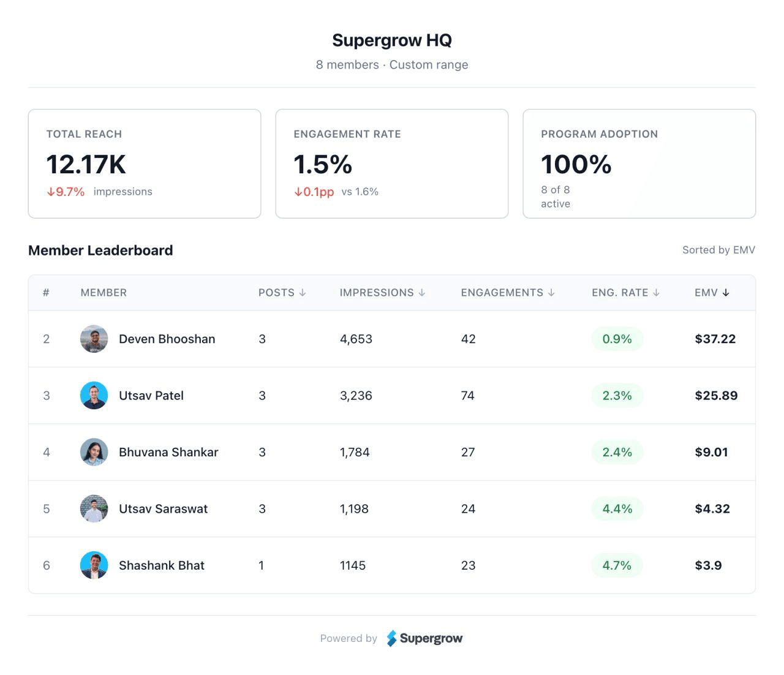Click the 27 engagements cell
The height and width of the screenshot is (675, 784).
[x=468, y=452]
